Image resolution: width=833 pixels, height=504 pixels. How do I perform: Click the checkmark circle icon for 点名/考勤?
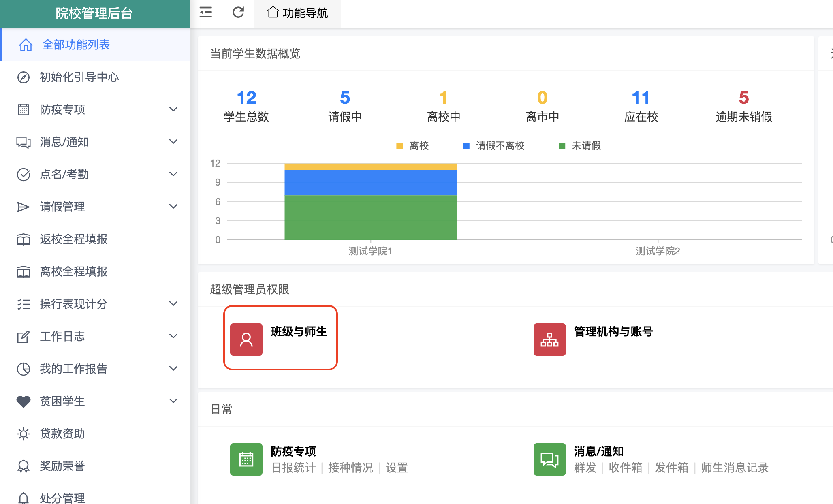(23, 174)
